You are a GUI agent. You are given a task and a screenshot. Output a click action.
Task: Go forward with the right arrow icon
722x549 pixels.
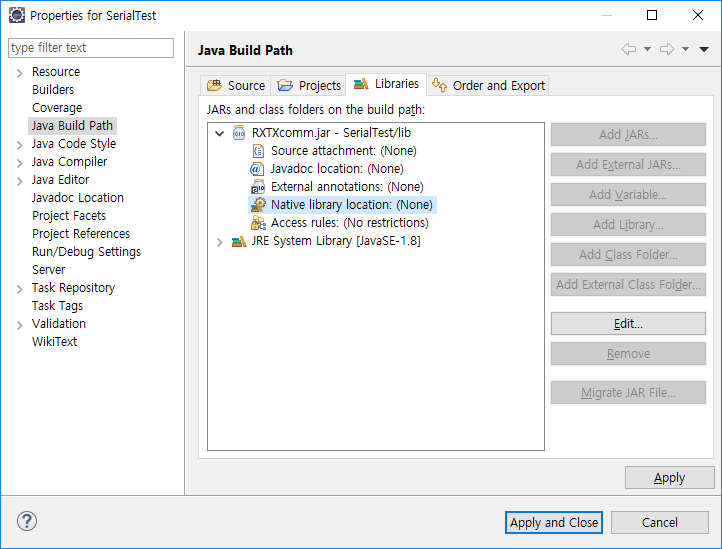click(667, 49)
